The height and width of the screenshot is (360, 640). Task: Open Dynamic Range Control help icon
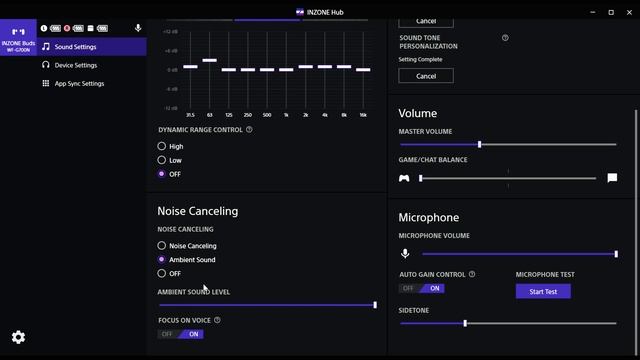(249, 129)
